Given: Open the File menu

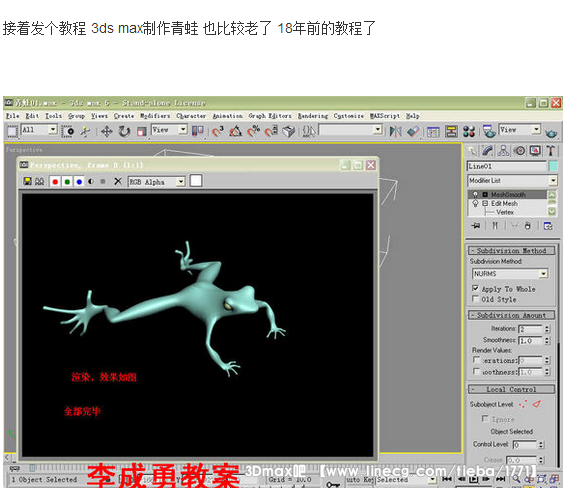Looking at the screenshot, I should (13, 116).
